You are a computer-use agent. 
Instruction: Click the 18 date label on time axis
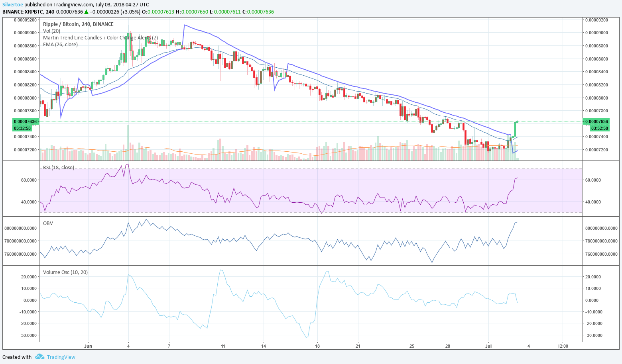tap(317, 346)
